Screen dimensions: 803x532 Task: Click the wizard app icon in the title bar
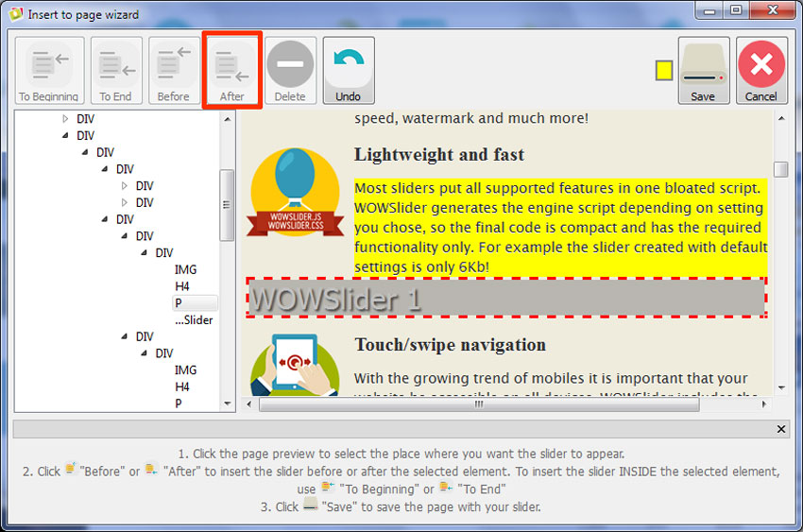[16, 14]
